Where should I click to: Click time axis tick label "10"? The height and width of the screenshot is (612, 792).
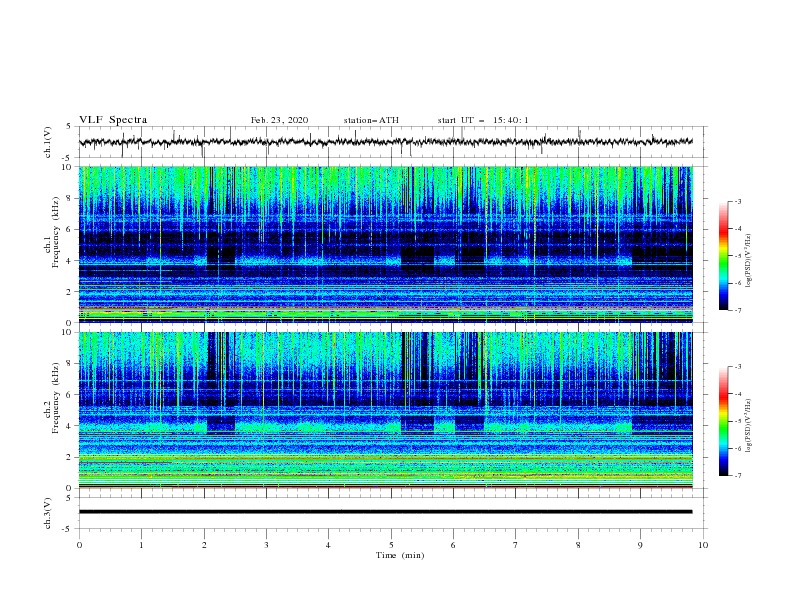point(703,545)
